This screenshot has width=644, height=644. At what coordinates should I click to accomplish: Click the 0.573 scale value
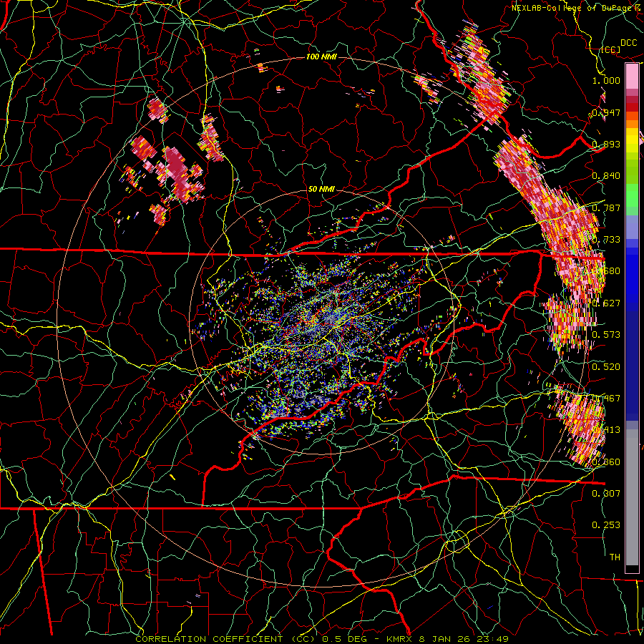pos(606,335)
